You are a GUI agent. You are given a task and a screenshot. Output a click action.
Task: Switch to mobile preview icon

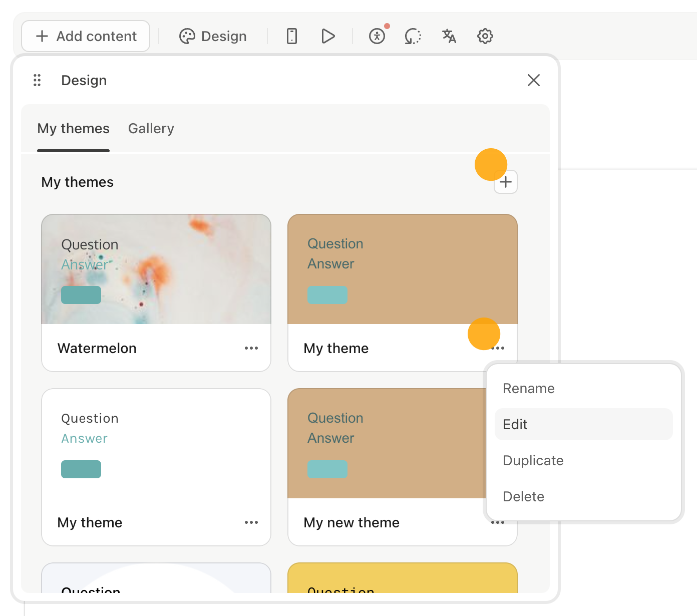pyautogui.click(x=292, y=36)
